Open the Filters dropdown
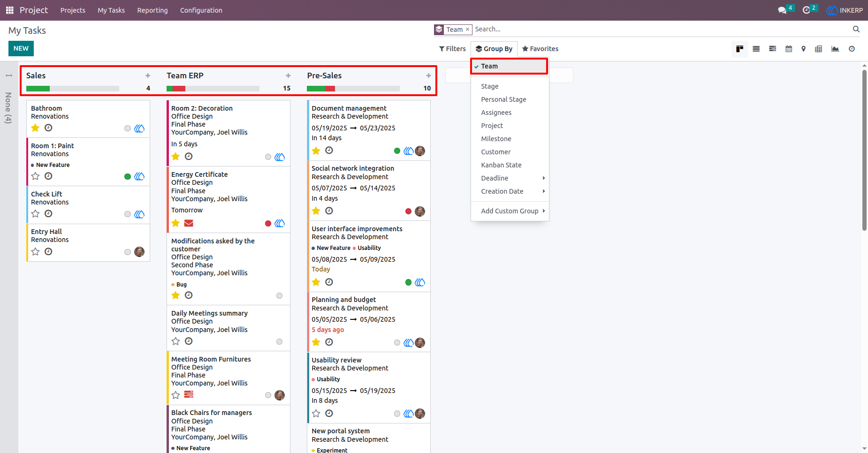The height and width of the screenshot is (453, 868). (452, 49)
